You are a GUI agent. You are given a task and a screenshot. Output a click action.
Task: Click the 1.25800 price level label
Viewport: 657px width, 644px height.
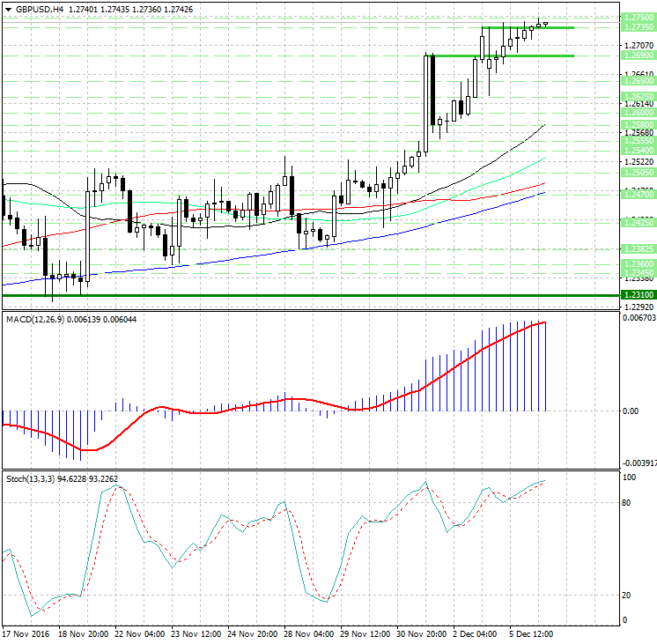[x=639, y=125]
